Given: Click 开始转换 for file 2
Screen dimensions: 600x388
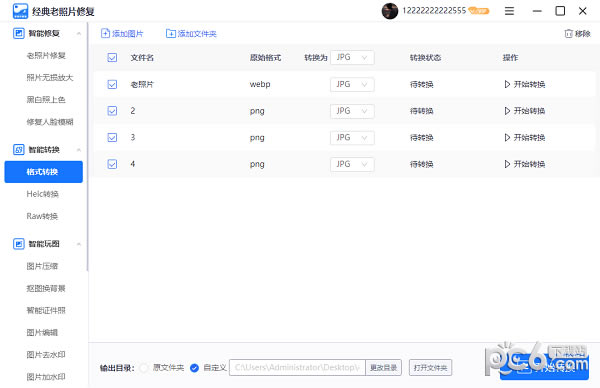Looking at the screenshot, I should coord(525,111).
